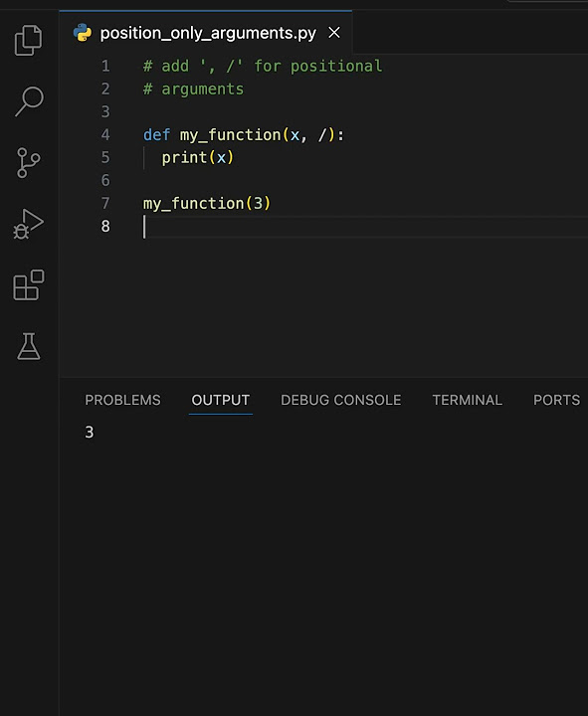Close the position_only_arguments.py tab

(334, 33)
